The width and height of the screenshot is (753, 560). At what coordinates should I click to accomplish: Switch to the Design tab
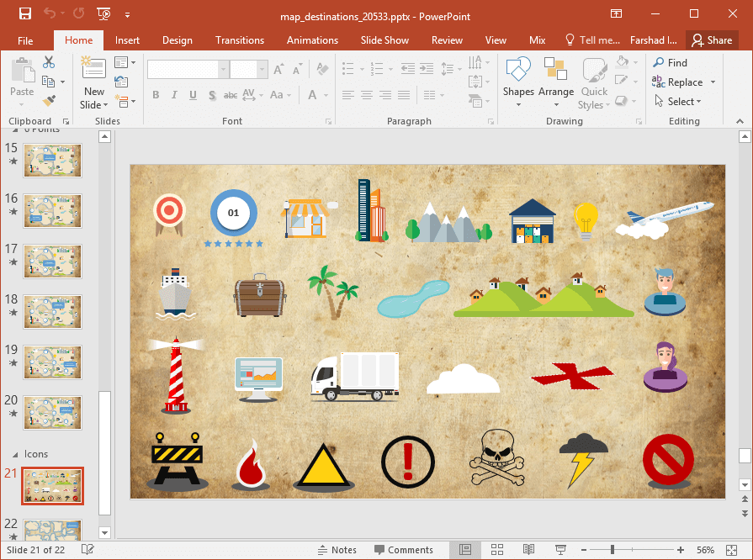tap(177, 40)
